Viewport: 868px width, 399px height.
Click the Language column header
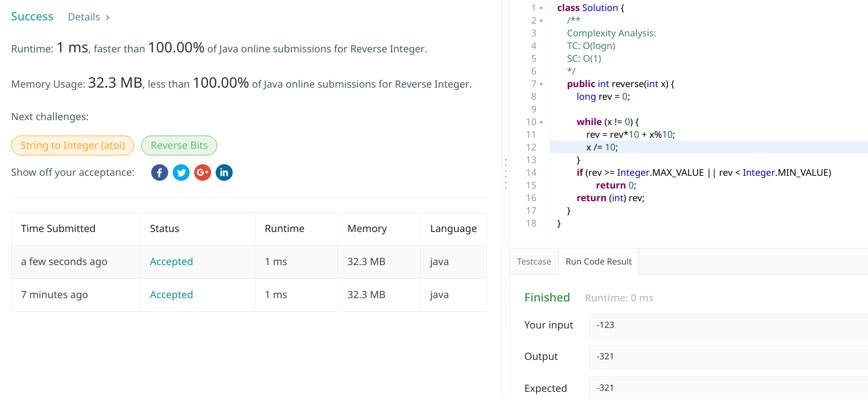pos(453,229)
